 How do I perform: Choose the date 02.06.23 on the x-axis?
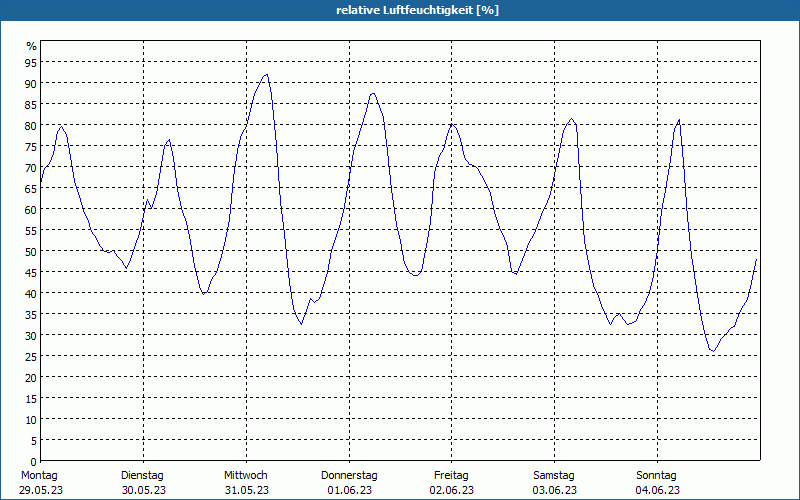451,490
